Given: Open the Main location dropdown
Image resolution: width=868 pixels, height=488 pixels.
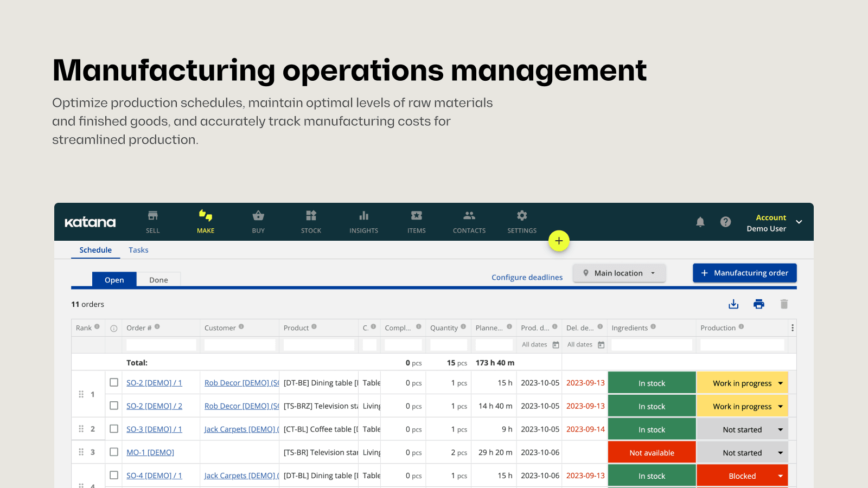Looking at the screenshot, I should [619, 273].
